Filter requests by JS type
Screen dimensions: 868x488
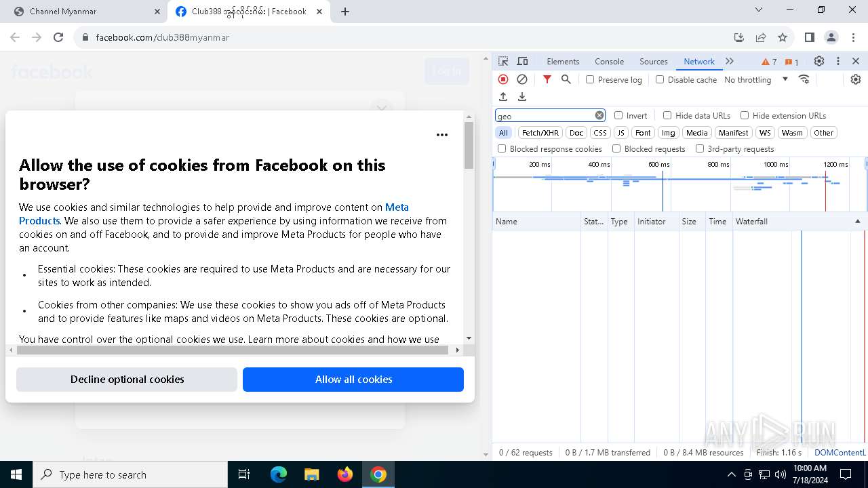click(x=621, y=133)
